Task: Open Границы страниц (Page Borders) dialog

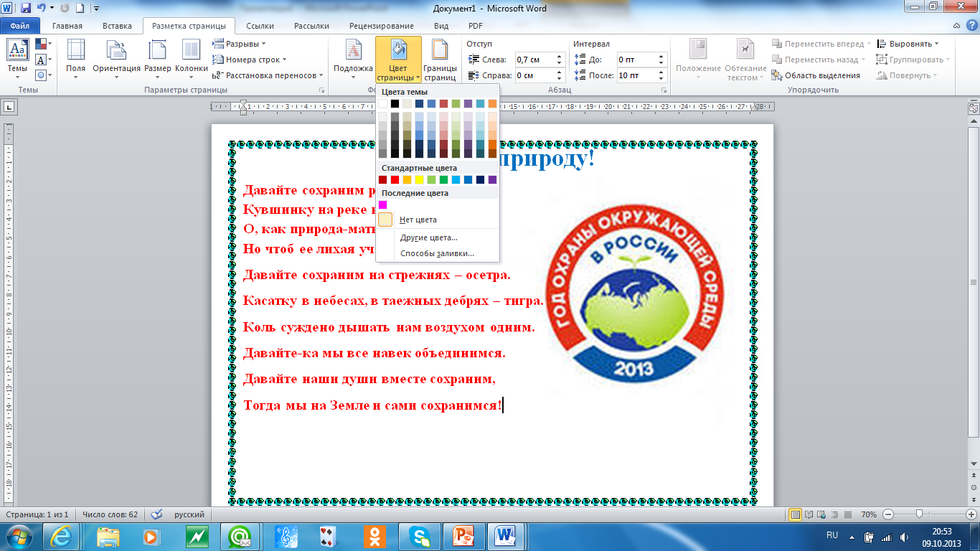Action: click(440, 60)
